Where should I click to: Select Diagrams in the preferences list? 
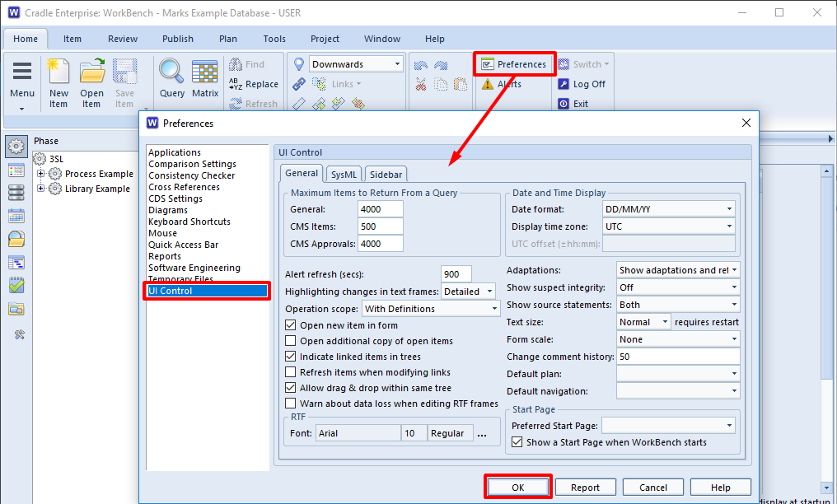[168, 210]
